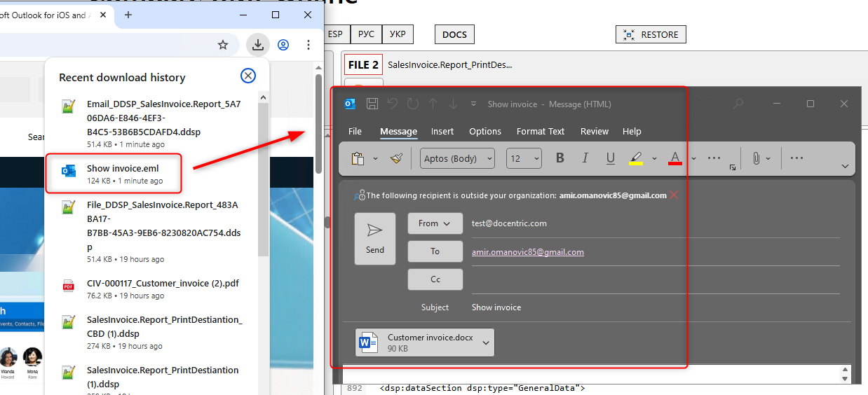Switch to the Format Text tab
Screen dimensions: 868x395
point(540,131)
